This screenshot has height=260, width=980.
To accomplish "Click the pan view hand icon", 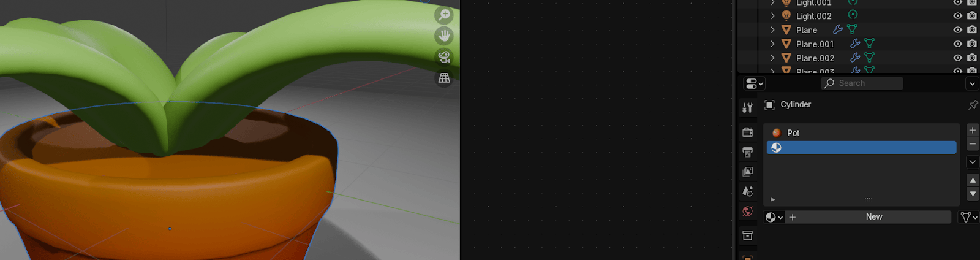I will (x=444, y=36).
